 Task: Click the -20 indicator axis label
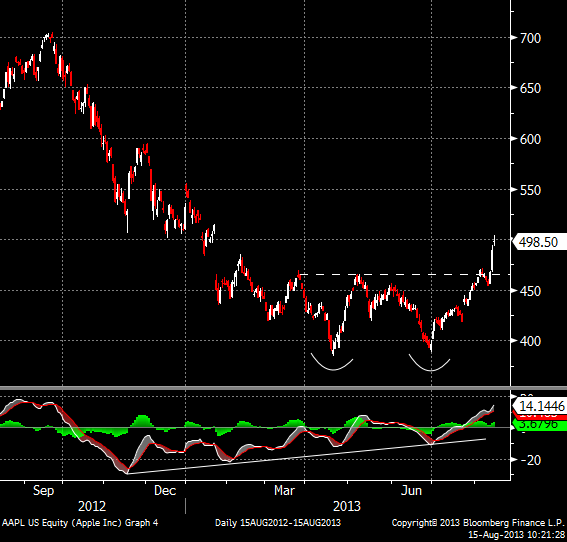point(531,460)
